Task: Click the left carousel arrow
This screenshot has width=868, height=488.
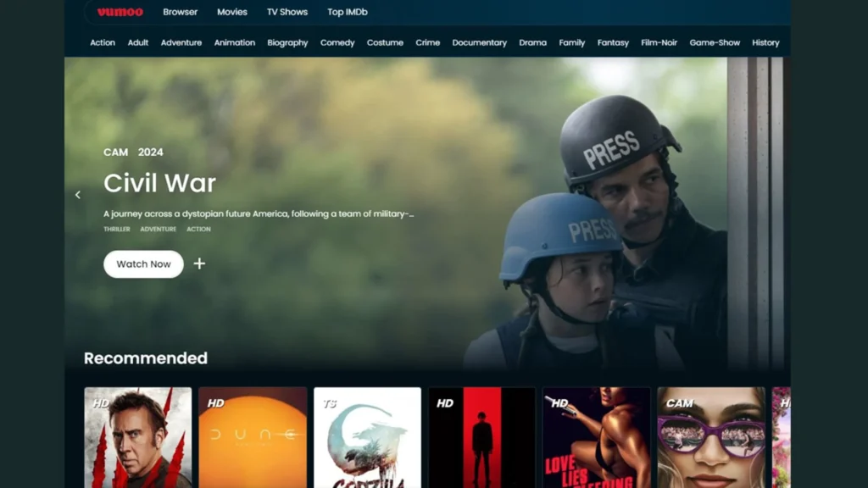Action: tap(77, 194)
